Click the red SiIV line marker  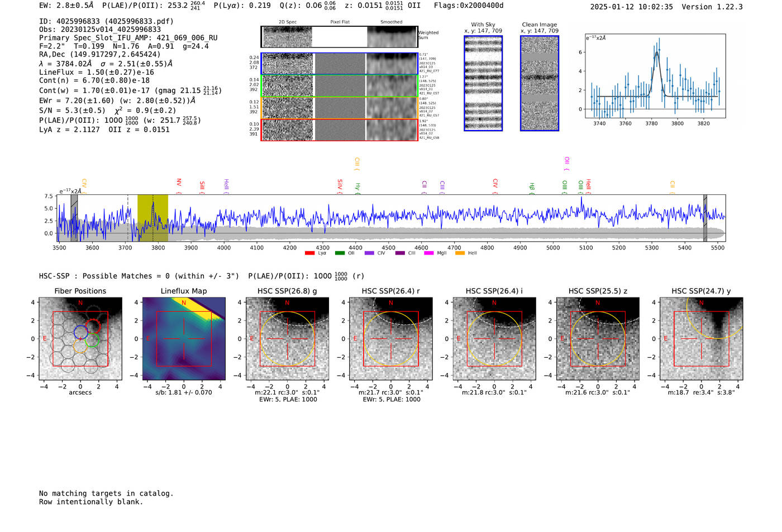[340, 186]
